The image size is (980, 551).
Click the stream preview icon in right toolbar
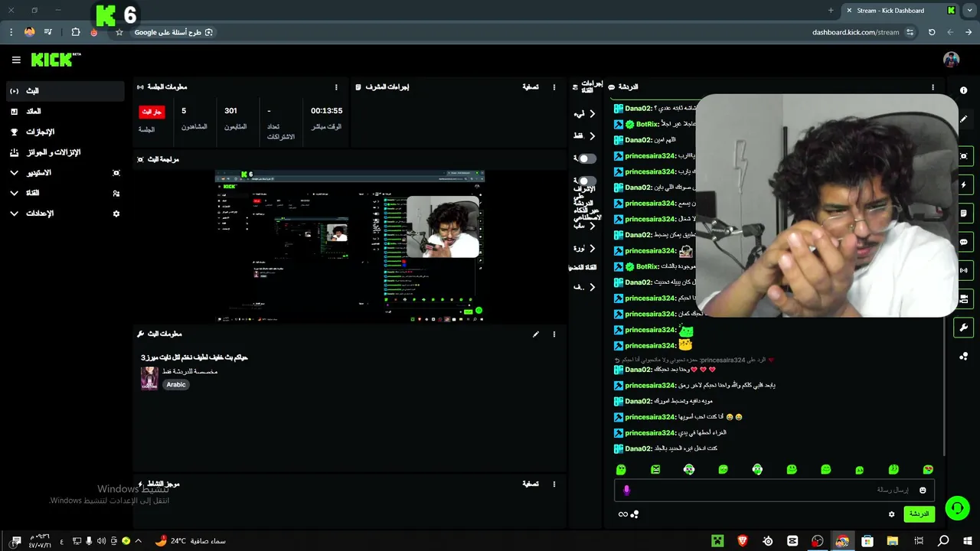(963, 156)
